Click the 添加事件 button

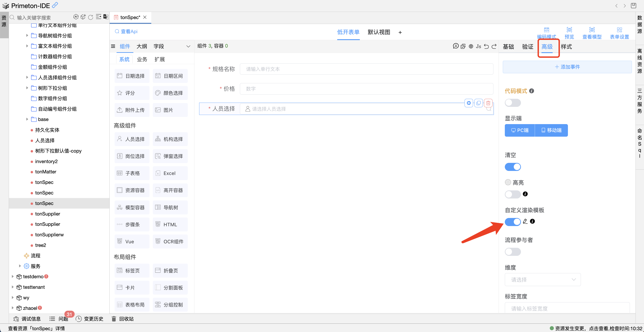[x=567, y=67]
